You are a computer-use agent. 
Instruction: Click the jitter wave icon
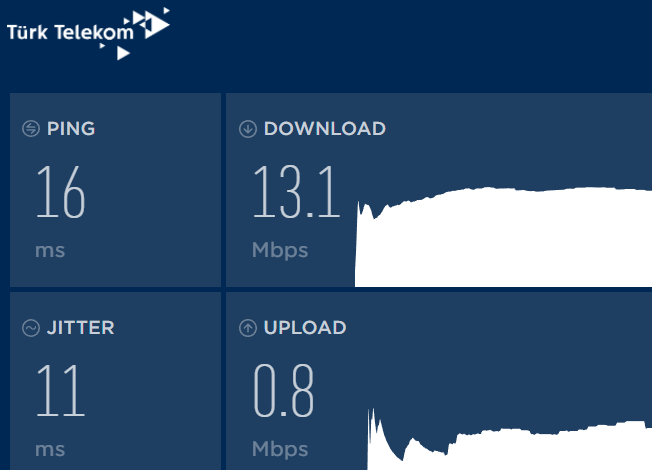(31, 328)
